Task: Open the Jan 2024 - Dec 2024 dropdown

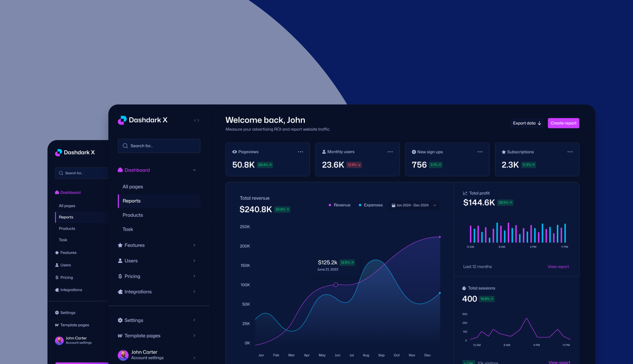Action: tap(414, 205)
